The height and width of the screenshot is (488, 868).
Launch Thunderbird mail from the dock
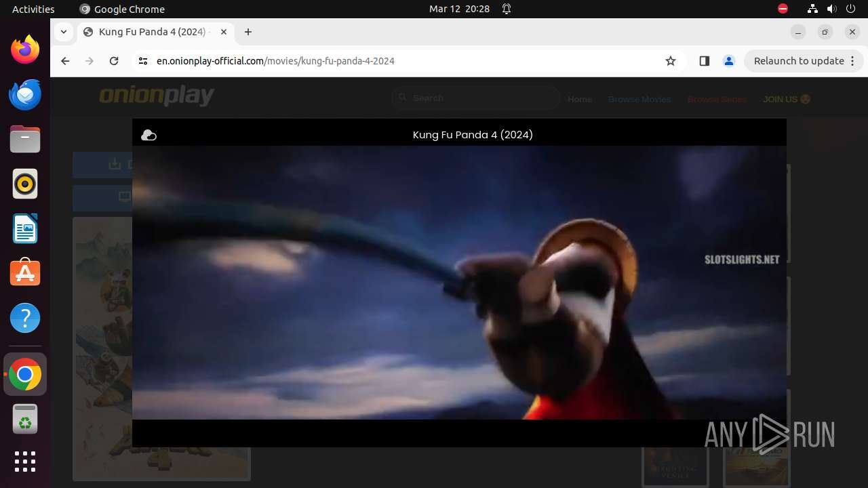click(25, 94)
